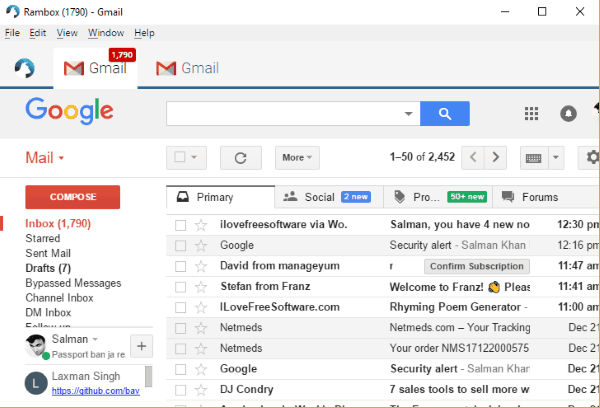
Task: Go to older emails with next arrow
Action: point(496,157)
